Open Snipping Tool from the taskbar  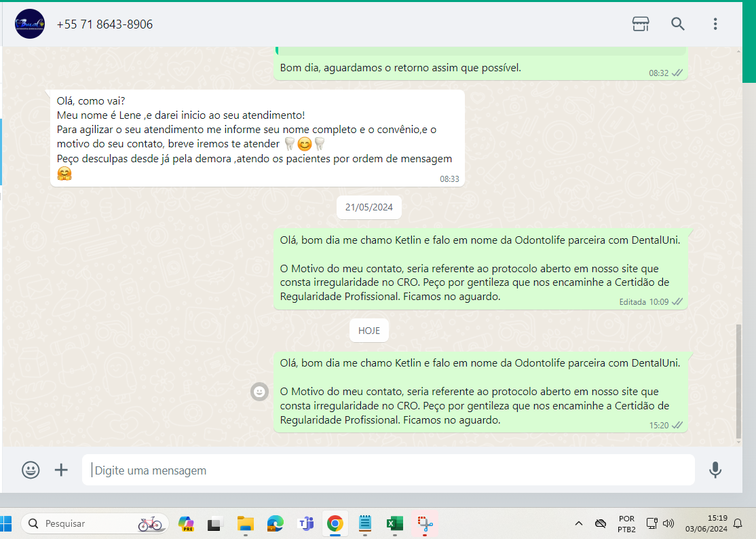click(425, 523)
